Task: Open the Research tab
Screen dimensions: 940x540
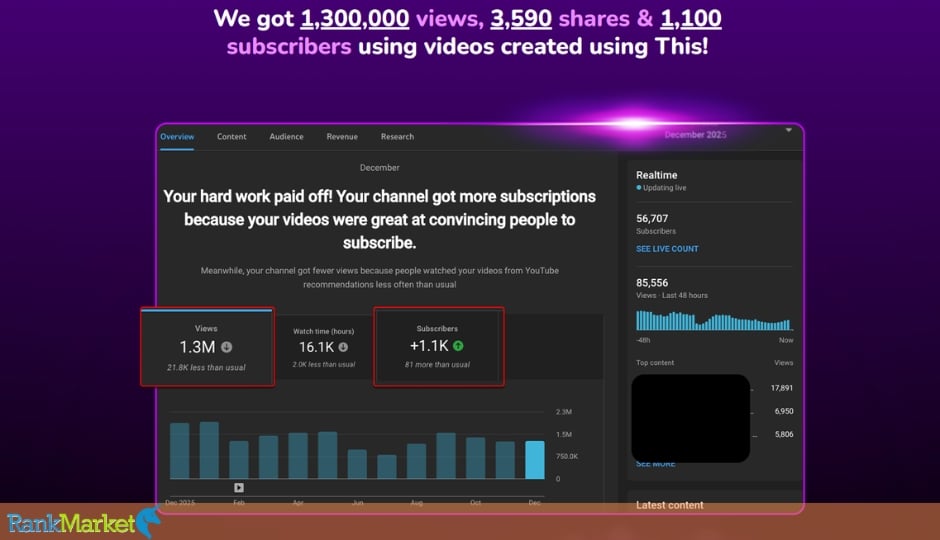Action: [x=397, y=137]
